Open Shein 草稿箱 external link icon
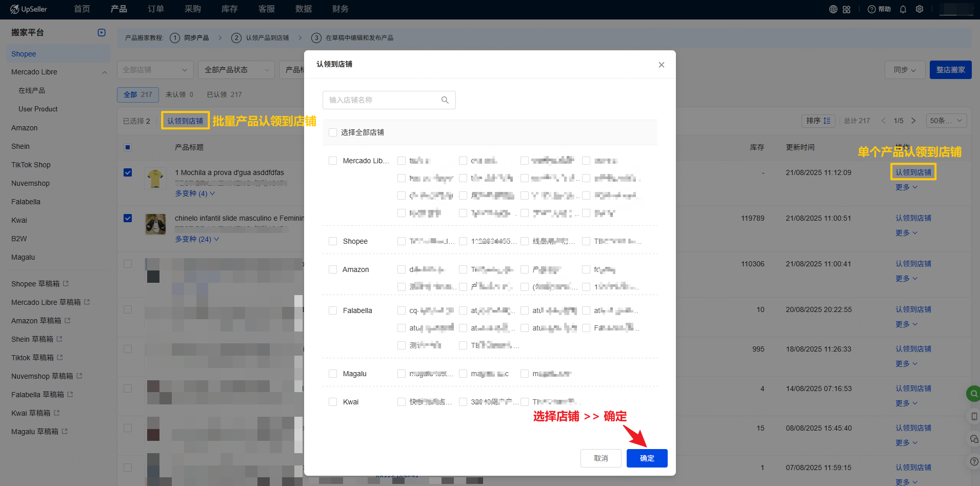This screenshot has width=980, height=486. tap(59, 339)
